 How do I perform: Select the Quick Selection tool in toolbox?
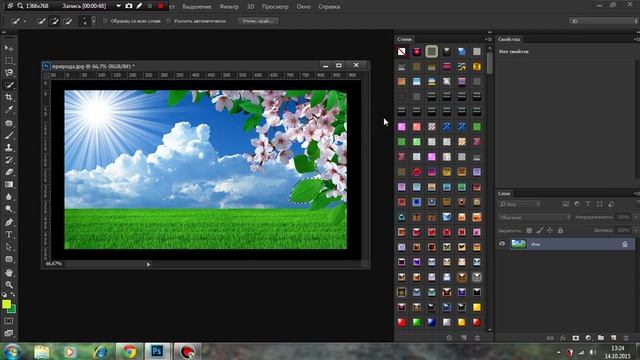pos(9,85)
